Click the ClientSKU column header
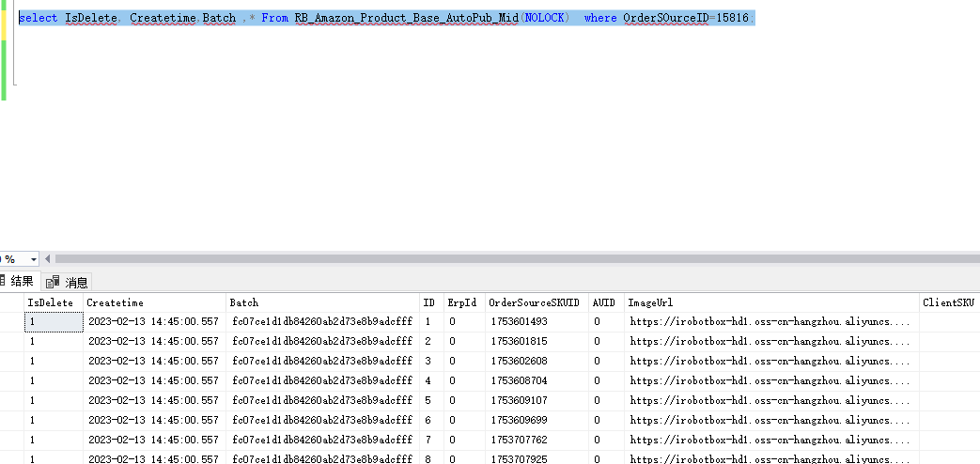The image size is (980, 464). pyautogui.click(x=949, y=302)
